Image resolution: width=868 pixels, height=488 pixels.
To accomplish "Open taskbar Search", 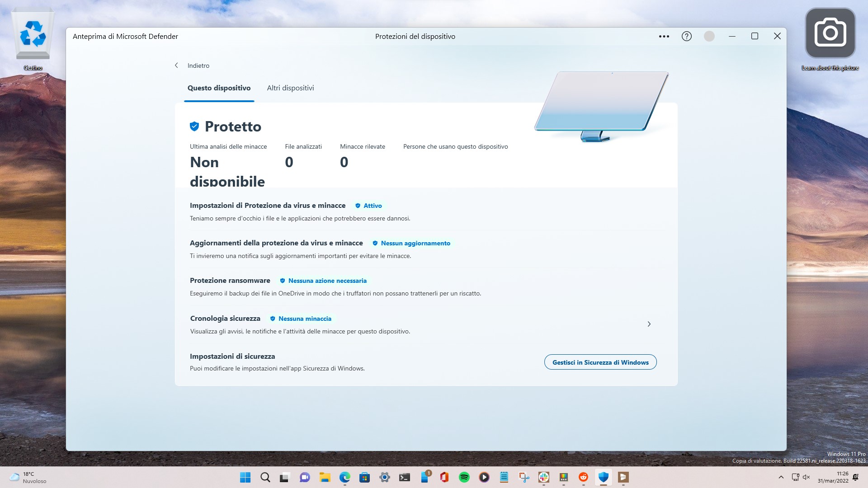I will 265,477.
